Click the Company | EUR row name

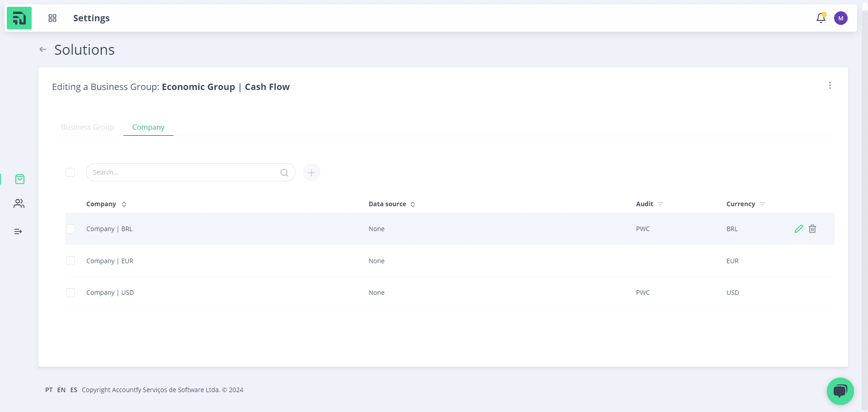[x=110, y=261]
